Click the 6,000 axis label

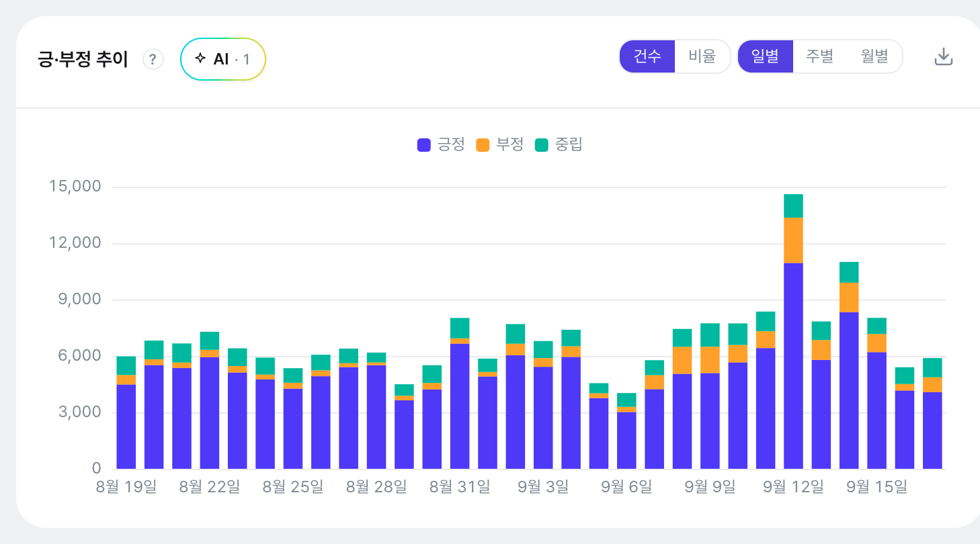click(79, 356)
